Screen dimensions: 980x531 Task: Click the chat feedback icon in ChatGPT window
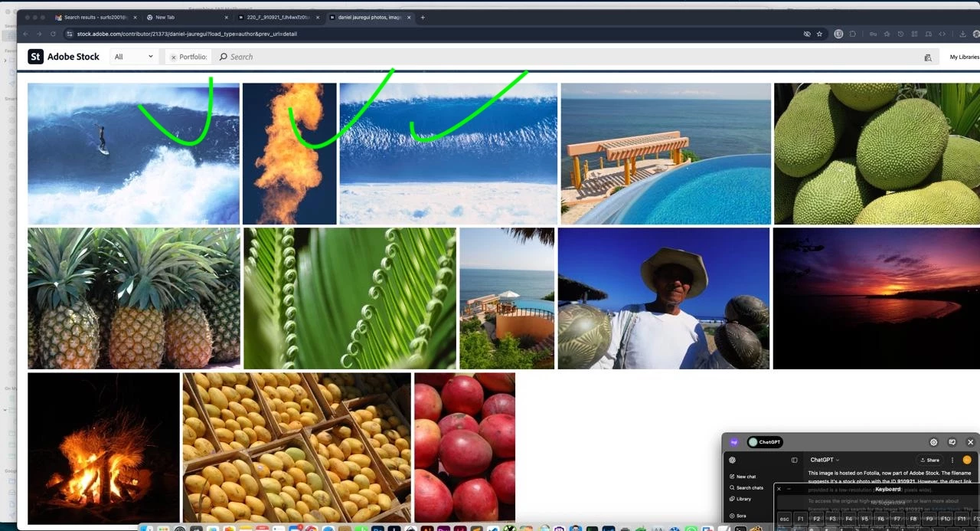point(952,442)
